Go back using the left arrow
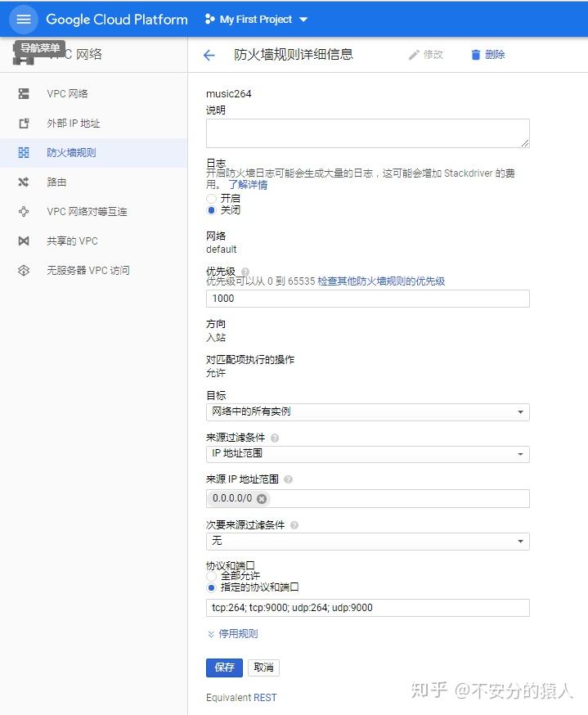 [x=209, y=55]
